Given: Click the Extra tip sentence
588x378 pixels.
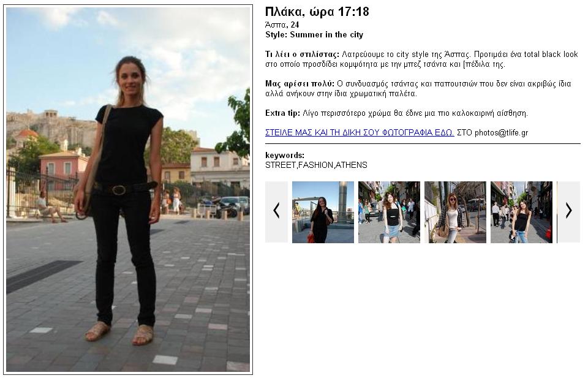Looking at the screenshot, I should (396, 113).
